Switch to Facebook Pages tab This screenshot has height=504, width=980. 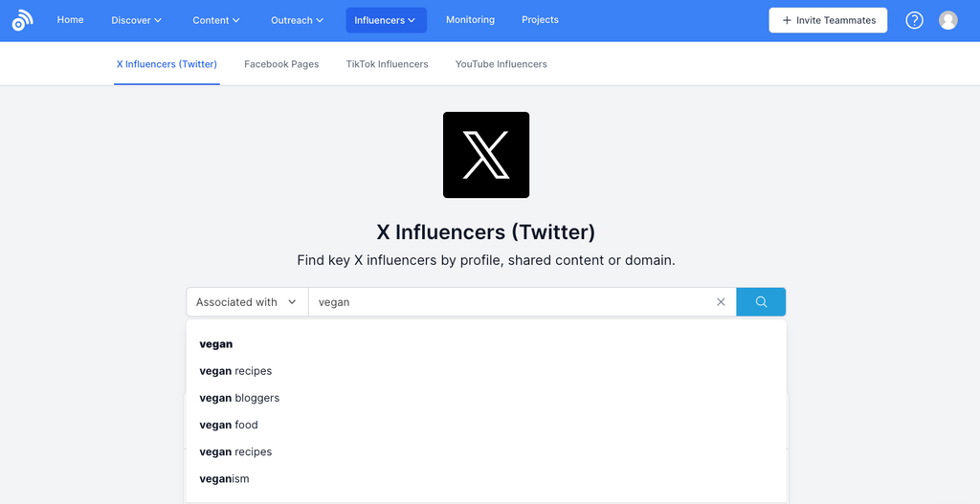(281, 64)
